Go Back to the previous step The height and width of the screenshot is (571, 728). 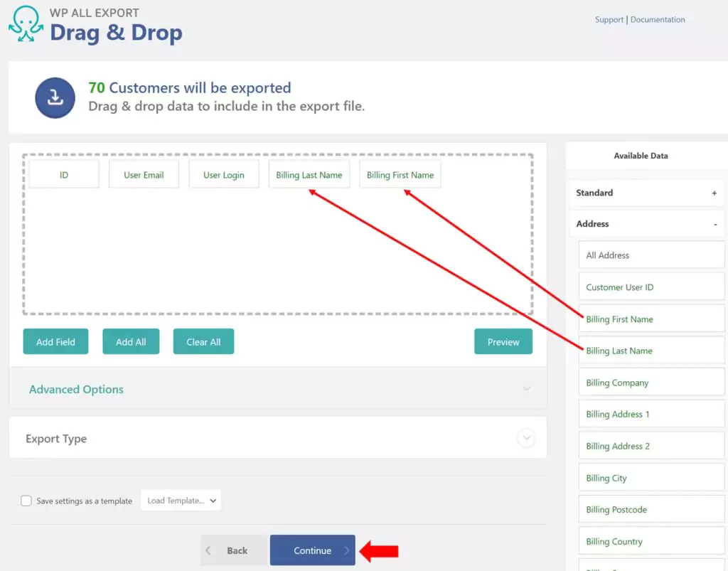tap(235, 550)
